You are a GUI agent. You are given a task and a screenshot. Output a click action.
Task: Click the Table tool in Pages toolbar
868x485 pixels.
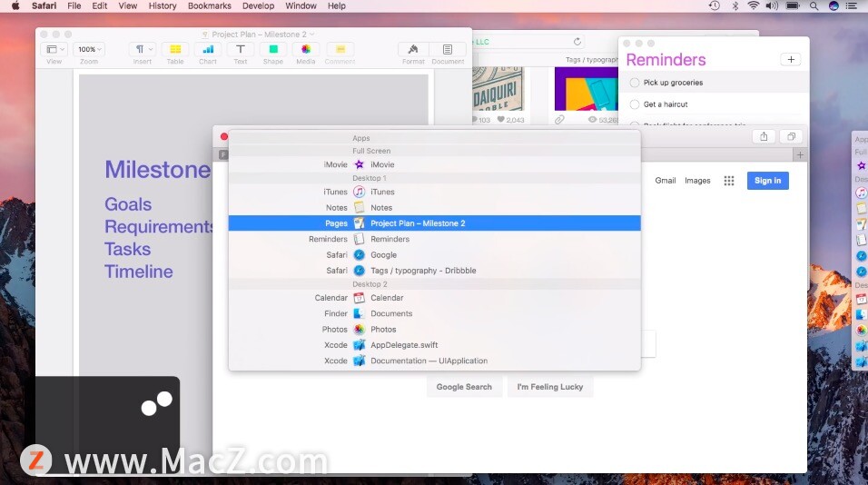[175, 49]
